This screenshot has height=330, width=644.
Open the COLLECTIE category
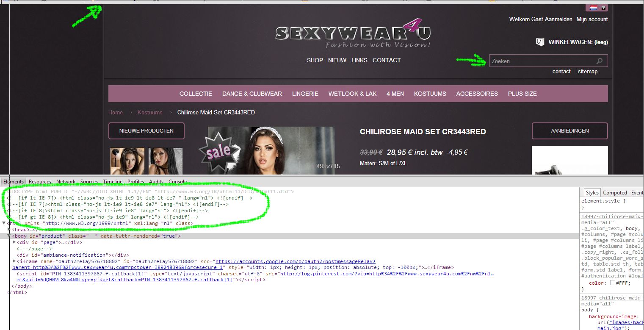[196, 94]
